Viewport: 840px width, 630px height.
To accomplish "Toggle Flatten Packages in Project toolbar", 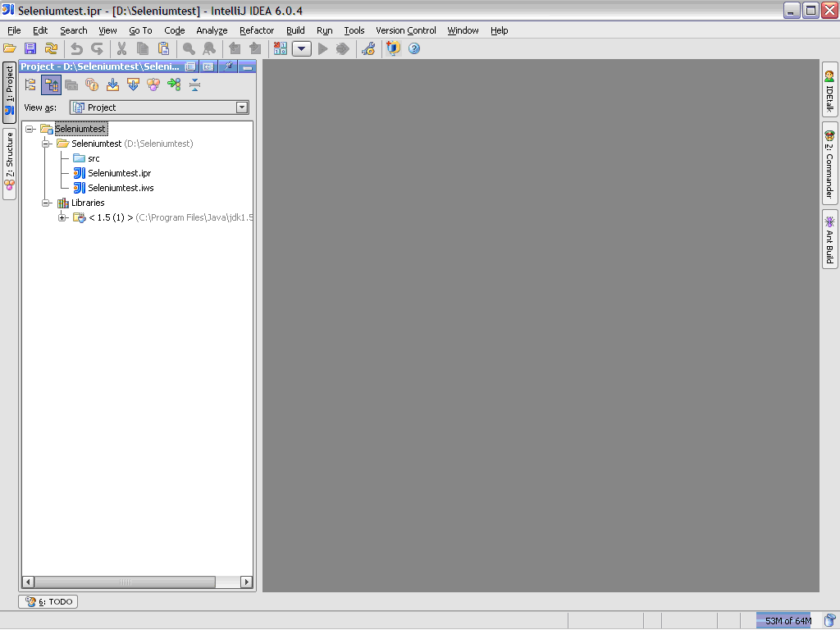I will coord(30,84).
